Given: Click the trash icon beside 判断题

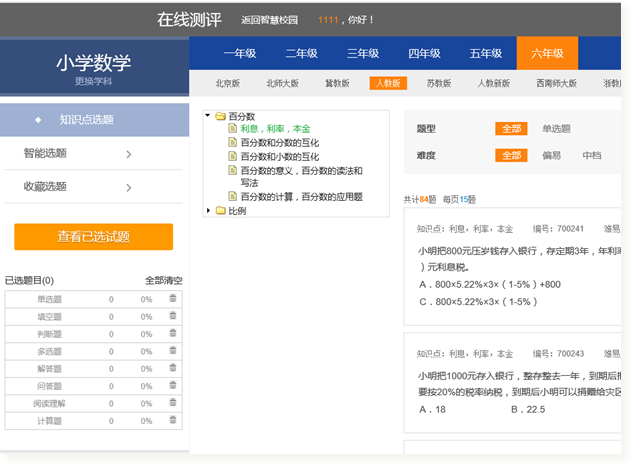Looking at the screenshot, I should [x=173, y=333].
